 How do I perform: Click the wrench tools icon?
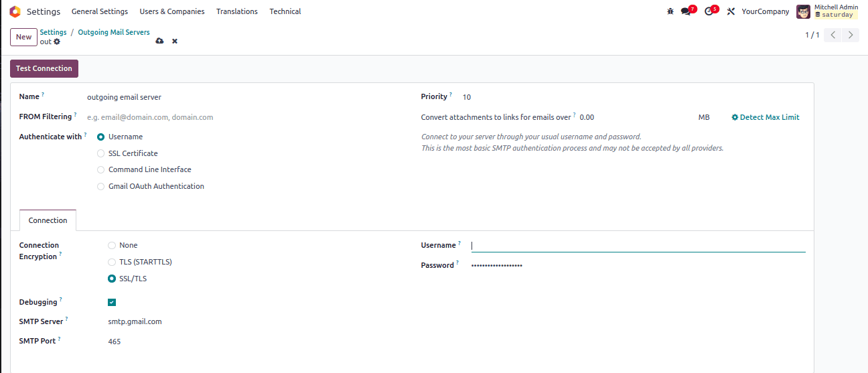(x=731, y=11)
